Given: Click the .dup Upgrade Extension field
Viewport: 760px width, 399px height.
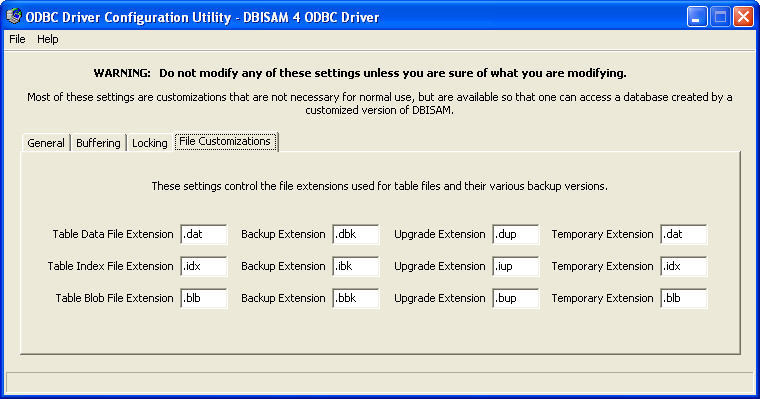Looking at the screenshot, I should tap(516, 234).
